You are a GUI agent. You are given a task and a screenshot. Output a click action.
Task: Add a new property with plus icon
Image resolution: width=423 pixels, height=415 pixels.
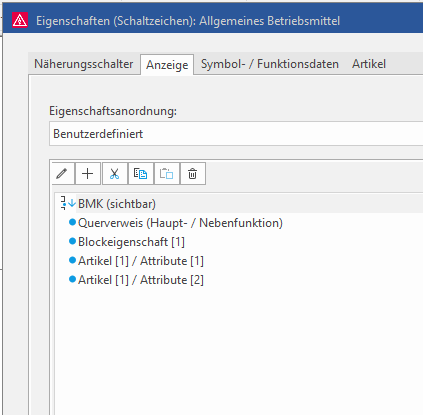88,174
